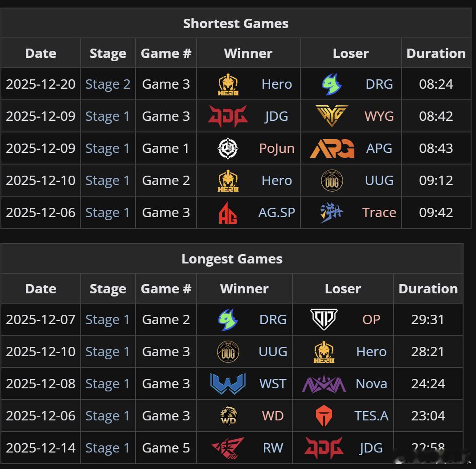Open the DRG team link in the 29:31 row
Screen dimensions: 476x469
273,320
